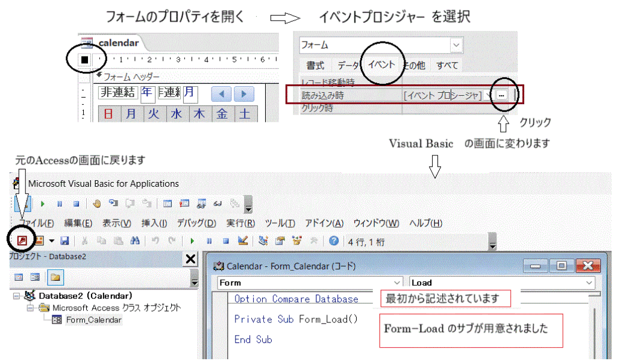The width and height of the screenshot is (617, 364).
Task: Click the Insert Module icon
Action: (x=39, y=240)
